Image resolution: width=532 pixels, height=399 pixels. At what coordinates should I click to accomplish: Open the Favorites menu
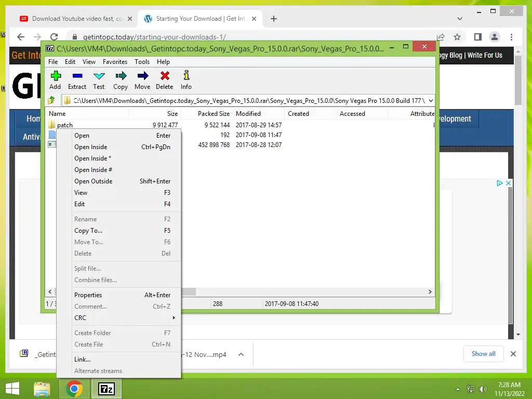pyautogui.click(x=115, y=62)
